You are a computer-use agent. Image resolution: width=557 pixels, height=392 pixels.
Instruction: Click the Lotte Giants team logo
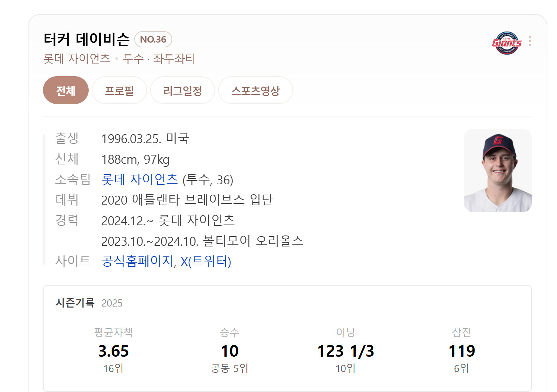[507, 43]
